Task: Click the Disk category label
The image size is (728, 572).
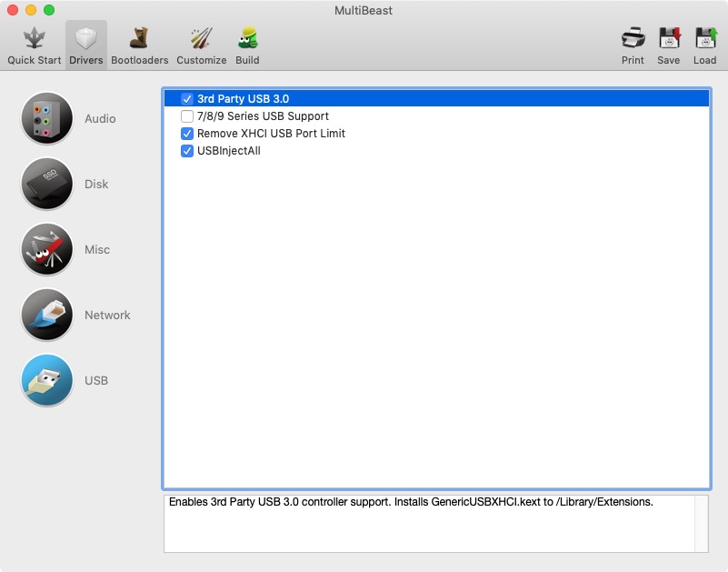Action: (96, 184)
